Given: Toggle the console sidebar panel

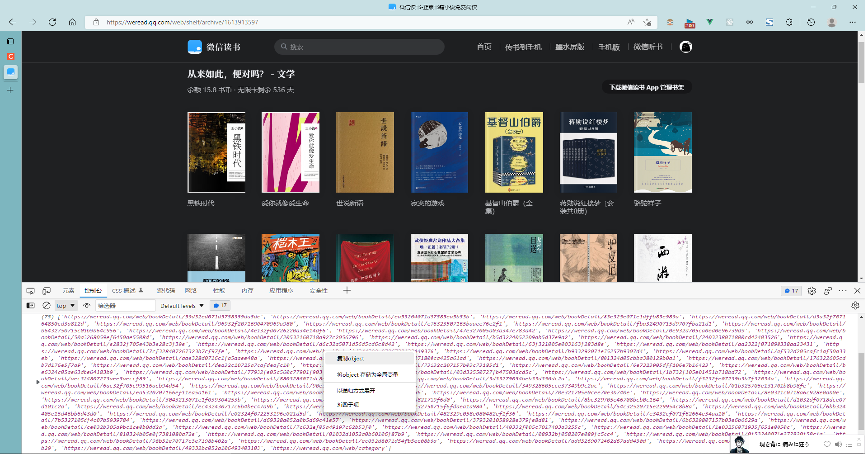Looking at the screenshot, I should pyautogui.click(x=30, y=306).
